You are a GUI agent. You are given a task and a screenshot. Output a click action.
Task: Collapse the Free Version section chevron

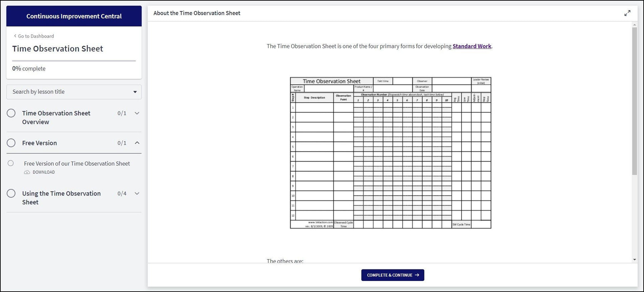(x=137, y=143)
